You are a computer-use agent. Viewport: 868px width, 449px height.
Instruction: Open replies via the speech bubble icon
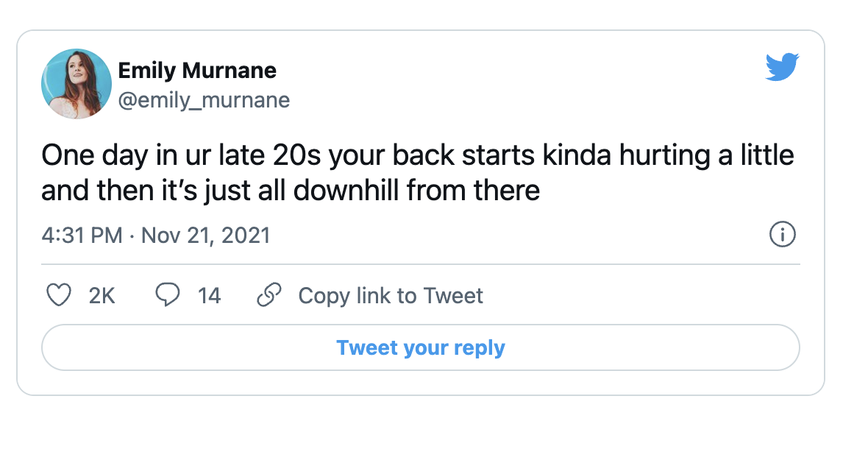(168, 295)
